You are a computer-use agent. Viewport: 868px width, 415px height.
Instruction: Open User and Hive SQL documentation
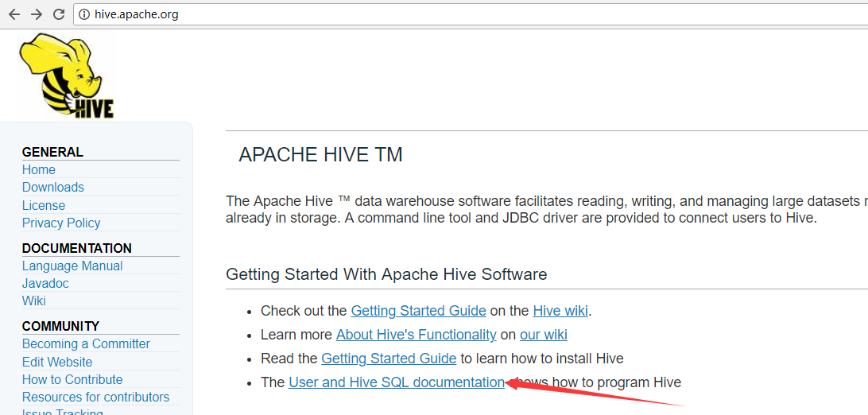coord(397,382)
